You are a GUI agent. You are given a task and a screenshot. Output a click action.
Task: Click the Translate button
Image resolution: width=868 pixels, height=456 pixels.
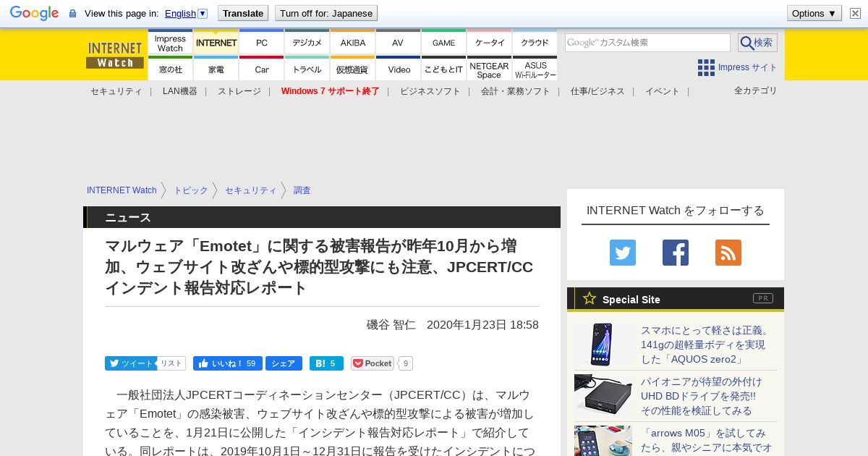click(242, 13)
